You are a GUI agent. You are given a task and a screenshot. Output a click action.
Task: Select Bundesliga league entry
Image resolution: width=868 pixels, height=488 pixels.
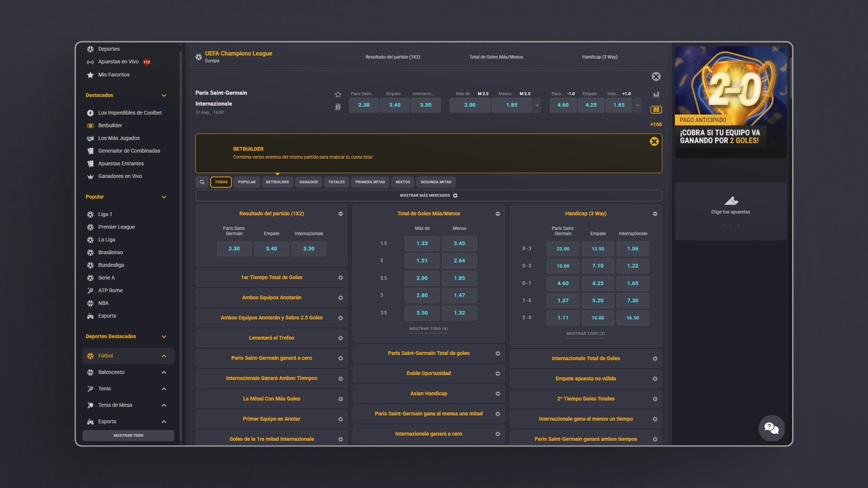[x=111, y=265]
